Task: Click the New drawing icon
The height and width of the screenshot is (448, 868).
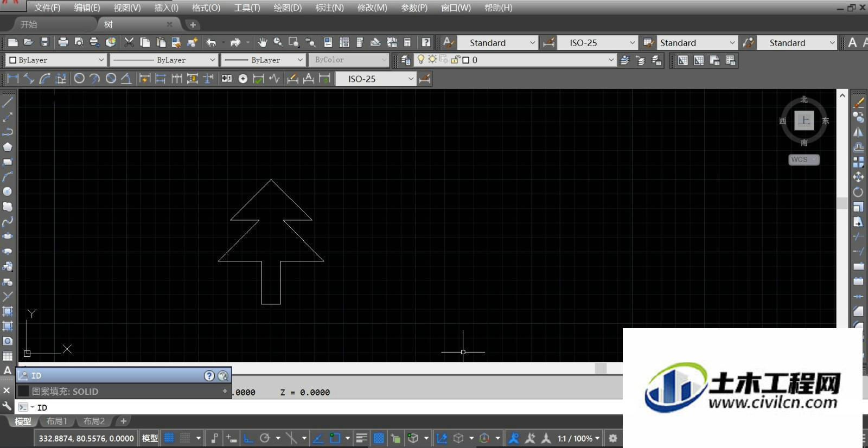Action: (x=13, y=42)
